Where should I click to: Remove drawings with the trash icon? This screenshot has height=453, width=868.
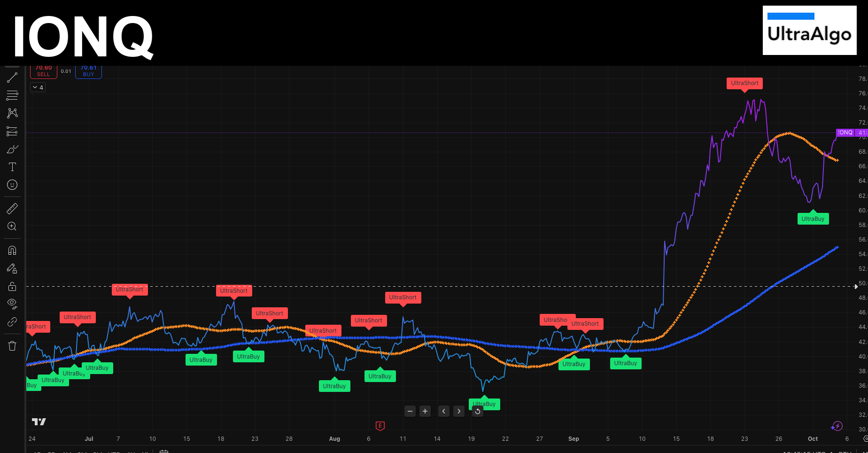pos(12,346)
